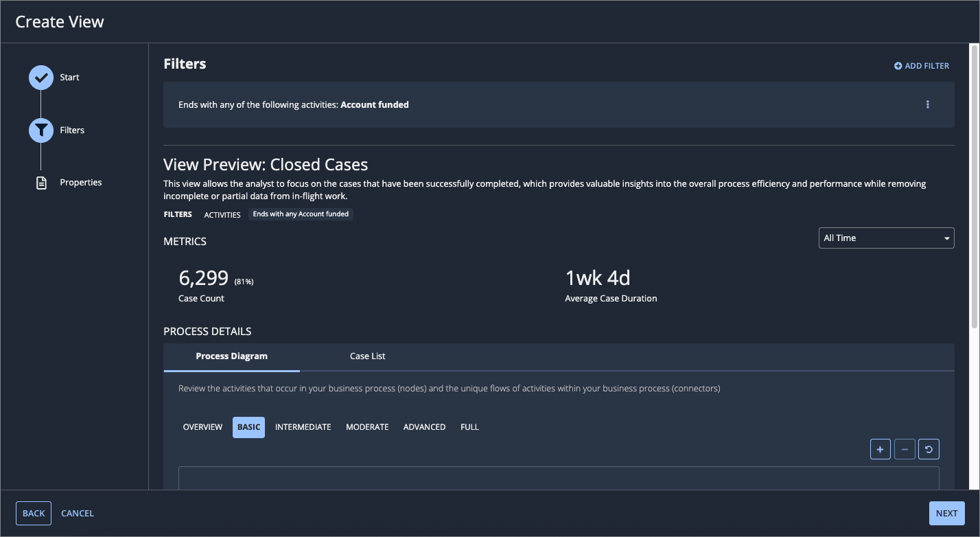Click the 1wk 4d duration value

(x=598, y=278)
